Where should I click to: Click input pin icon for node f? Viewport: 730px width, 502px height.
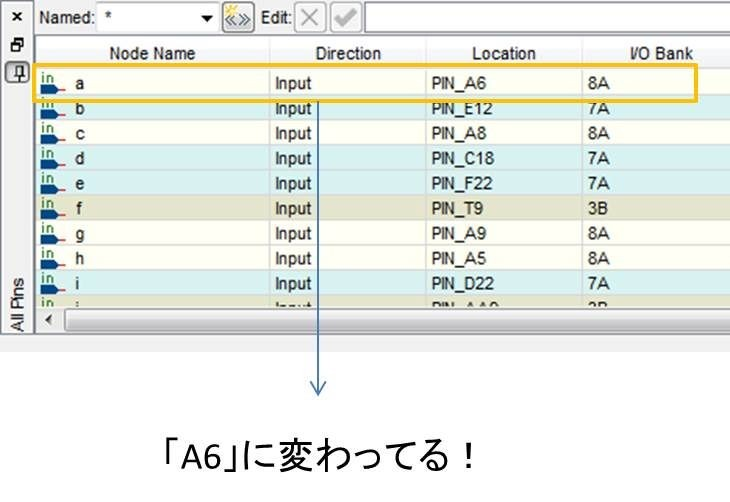coord(52,209)
